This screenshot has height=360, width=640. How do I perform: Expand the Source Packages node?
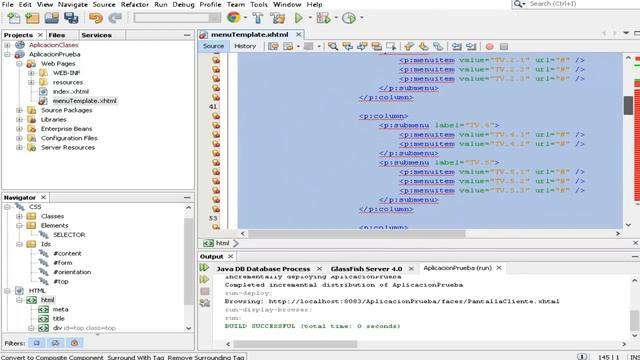(19, 110)
